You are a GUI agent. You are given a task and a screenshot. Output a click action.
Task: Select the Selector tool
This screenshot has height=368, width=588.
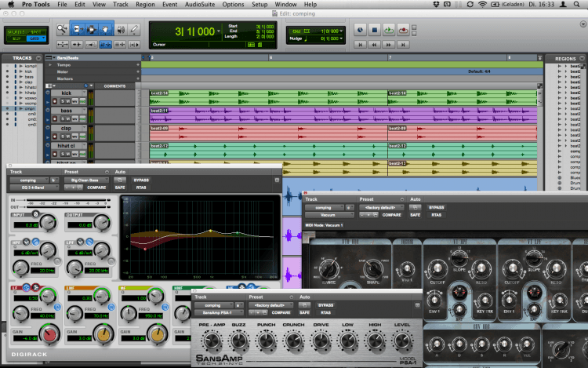(91, 29)
